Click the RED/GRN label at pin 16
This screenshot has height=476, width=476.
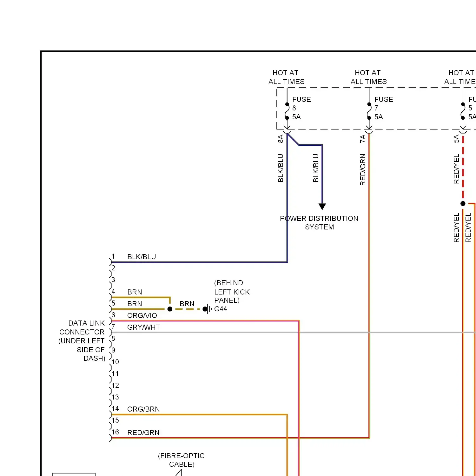(143, 433)
